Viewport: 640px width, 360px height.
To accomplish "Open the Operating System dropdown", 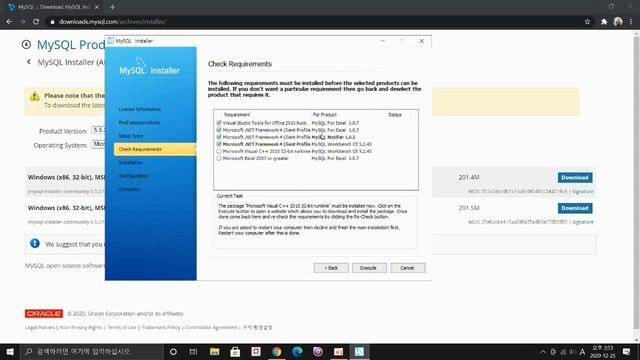I will (98, 144).
